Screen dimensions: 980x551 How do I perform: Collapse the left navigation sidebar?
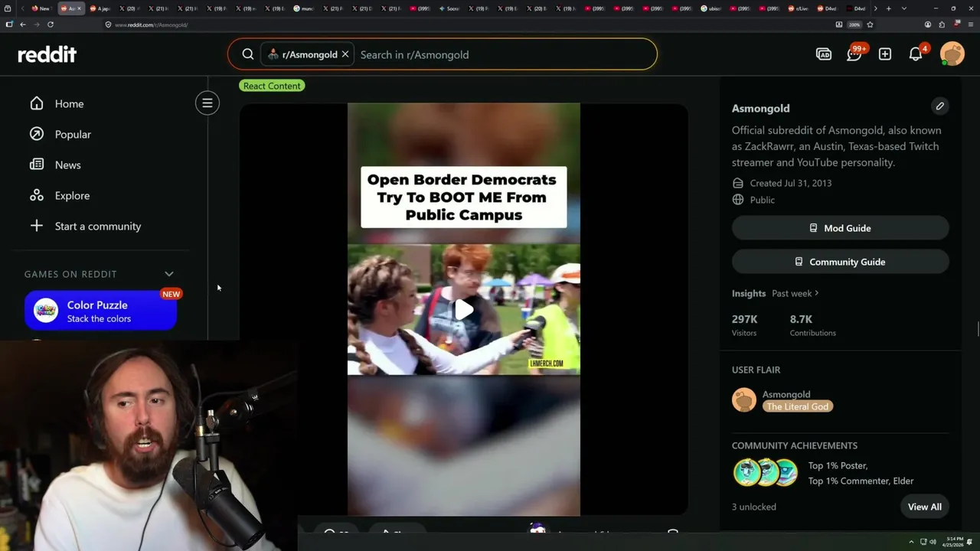207,103
